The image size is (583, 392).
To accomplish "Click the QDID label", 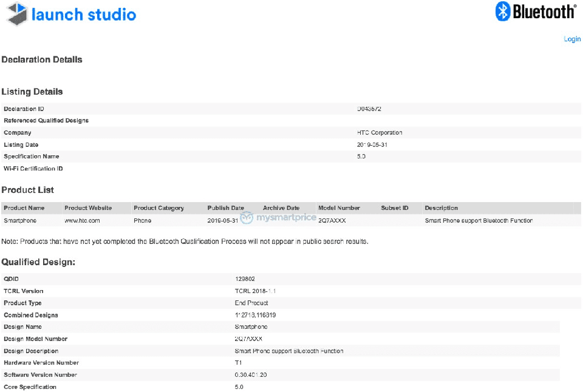I will (x=11, y=279).
